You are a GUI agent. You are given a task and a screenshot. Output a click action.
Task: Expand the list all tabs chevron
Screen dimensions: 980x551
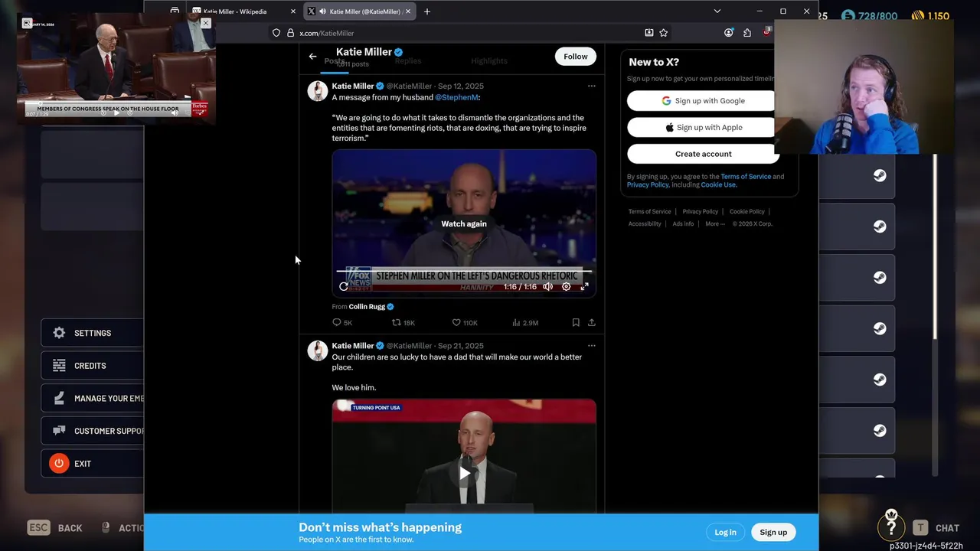(x=717, y=11)
